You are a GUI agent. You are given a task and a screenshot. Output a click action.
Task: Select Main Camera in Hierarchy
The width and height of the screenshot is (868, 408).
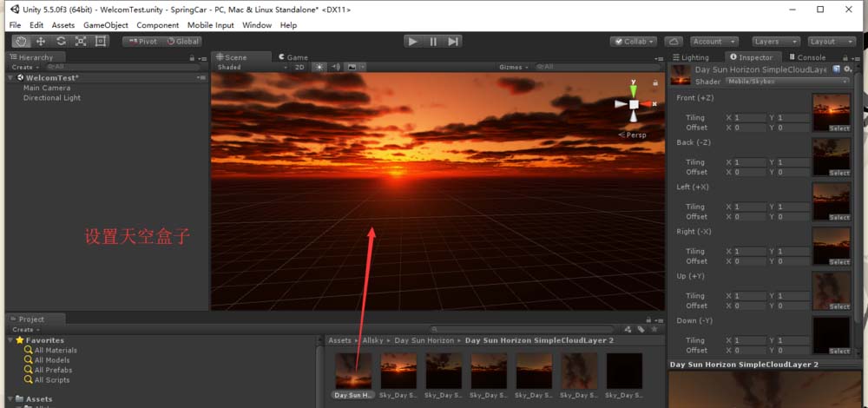(x=47, y=88)
